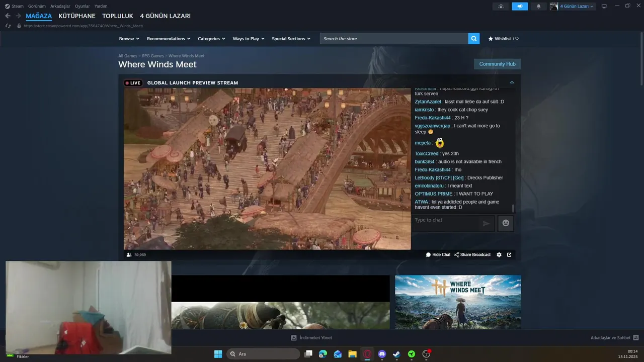
Task: Click the Big Picture mode monitor icon
Action: 604,7
